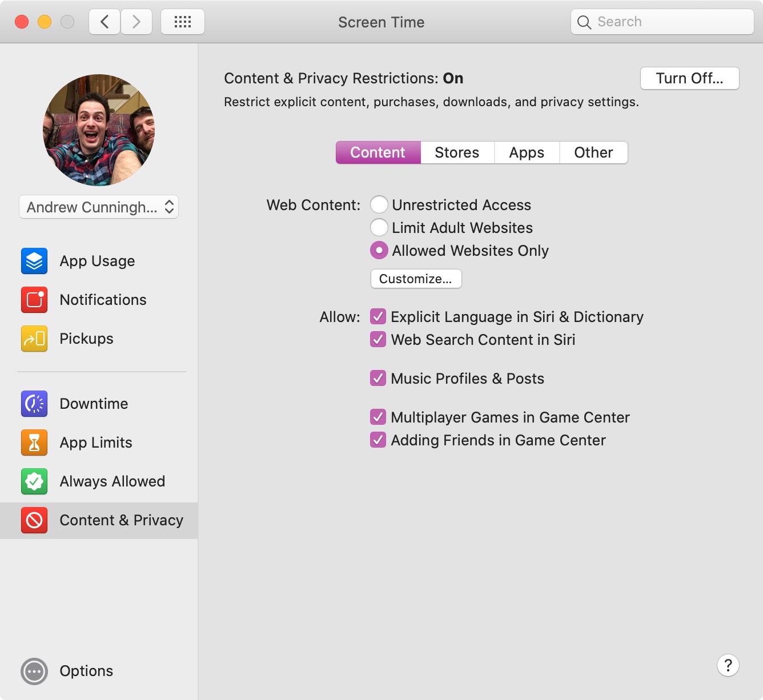
Task: Select the red Notifications icon
Action: (34, 300)
